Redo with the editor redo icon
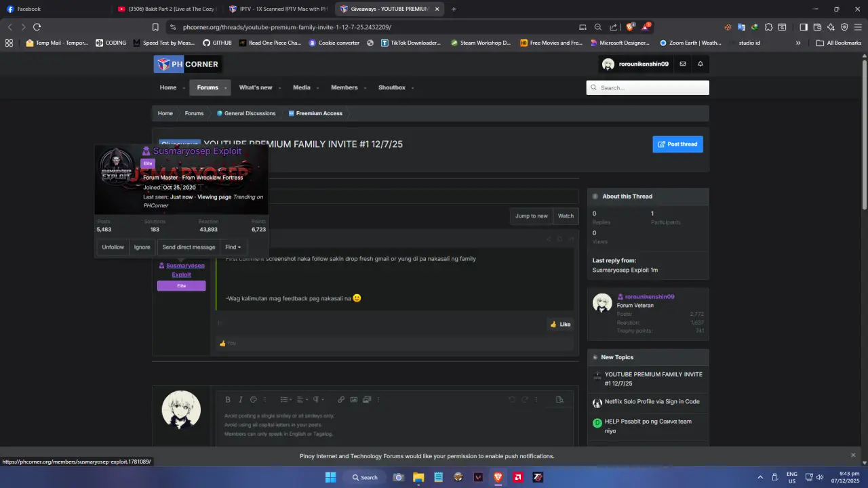This screenshot has width=868, height=488. point(525,400)
